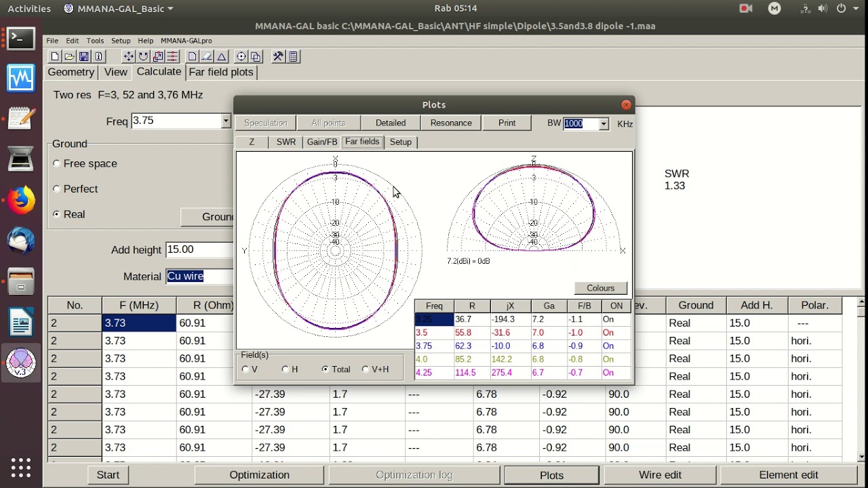Show applications grid in the dock
This screenshot has height=488, width=868.
pyautogui.click(x=20, y=467)
